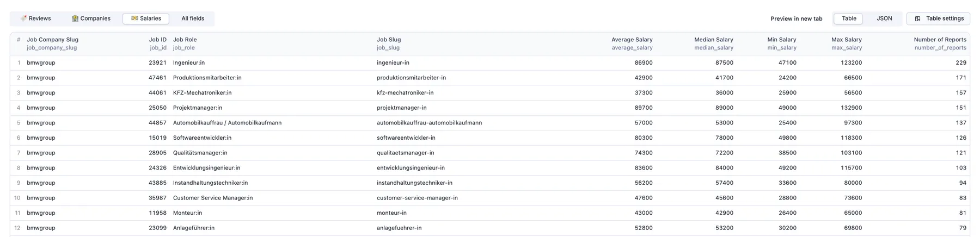This screenshot has height=237, width=980.
Task: Open Preview in new tab
Action: tap(796, 18)
